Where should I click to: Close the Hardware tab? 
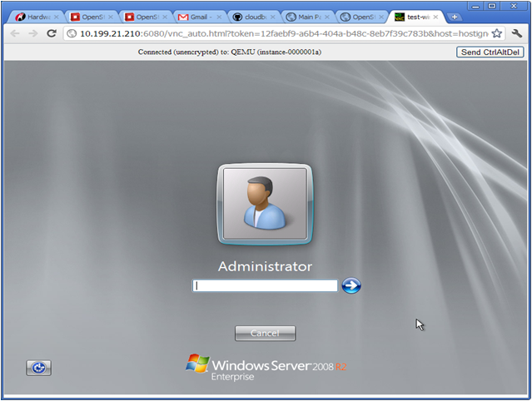click(x=57, y=17)
